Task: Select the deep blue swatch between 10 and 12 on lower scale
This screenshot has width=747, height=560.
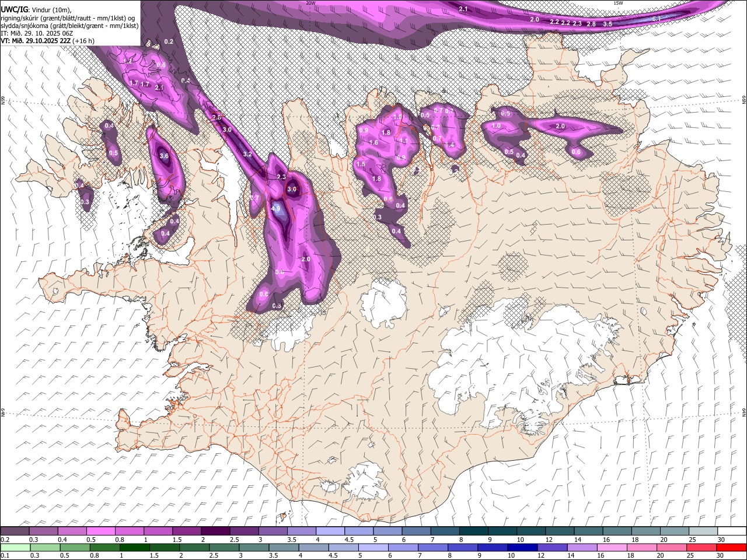Action: pos(522,548)
